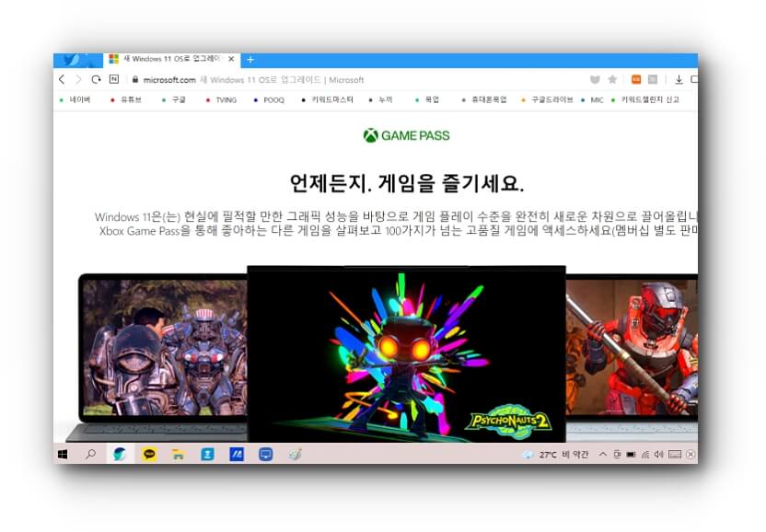This screenshot has width=766, height=532.
Task: Open the volume speaker control
Action: (658, 455)
